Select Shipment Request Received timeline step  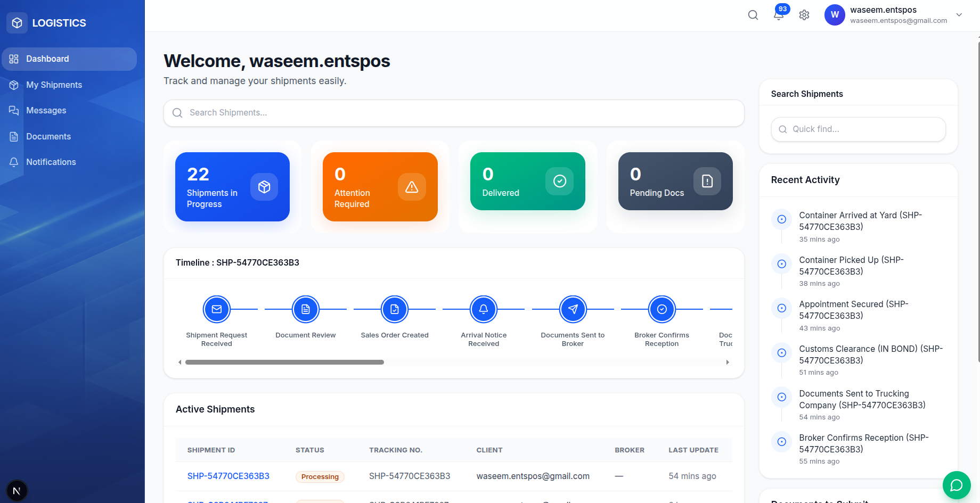point(217,309)
